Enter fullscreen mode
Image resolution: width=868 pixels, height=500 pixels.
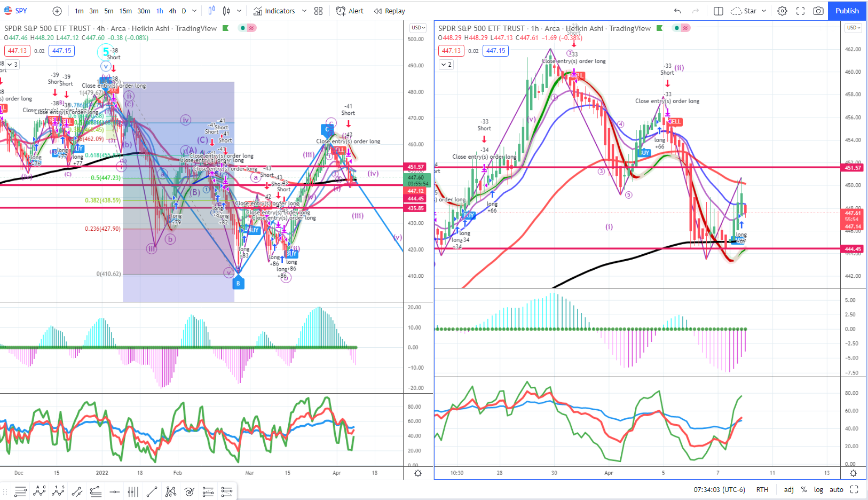(x=800, y=11)
